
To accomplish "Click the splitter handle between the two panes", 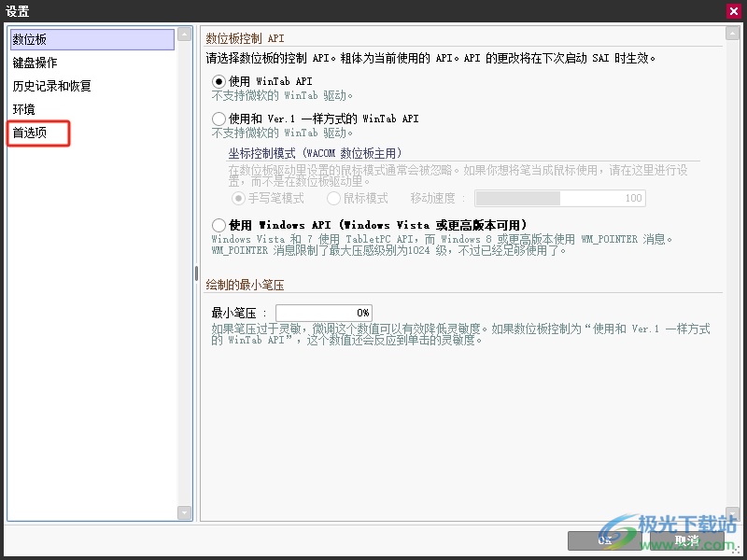I will 196,273.
